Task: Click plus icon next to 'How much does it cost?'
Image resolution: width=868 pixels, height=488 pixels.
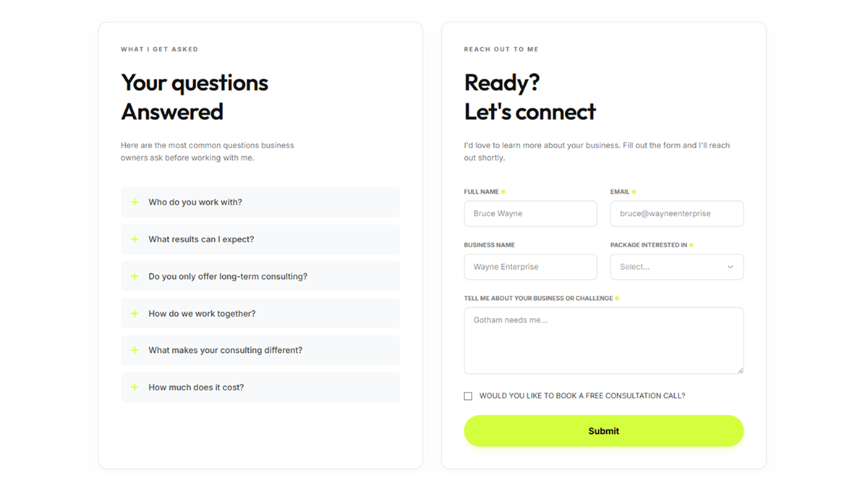Action: pos(135,388)
